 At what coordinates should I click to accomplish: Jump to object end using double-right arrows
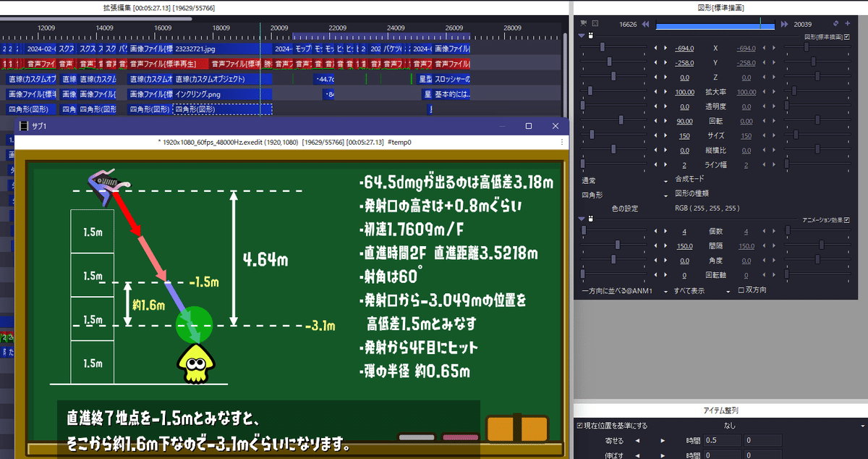(783, 24)
